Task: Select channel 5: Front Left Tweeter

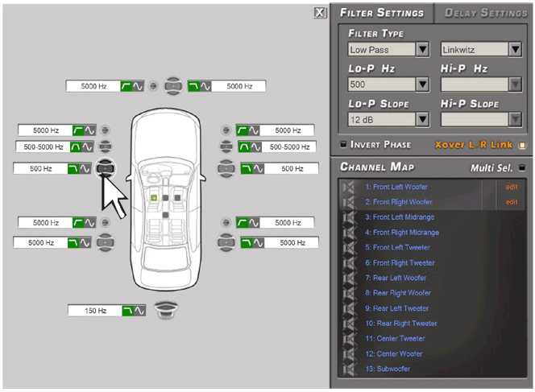Action: 397,247
